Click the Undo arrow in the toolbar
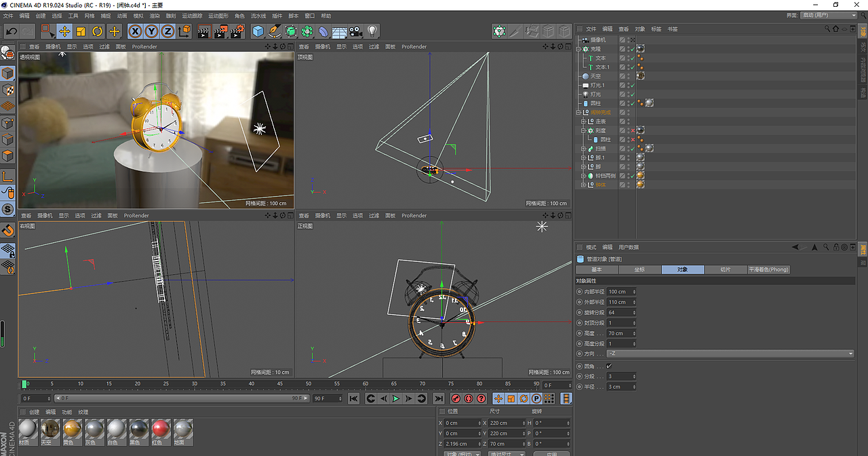Image resolution: width=868 pixels, height=456 pixels. click(11, 31)
